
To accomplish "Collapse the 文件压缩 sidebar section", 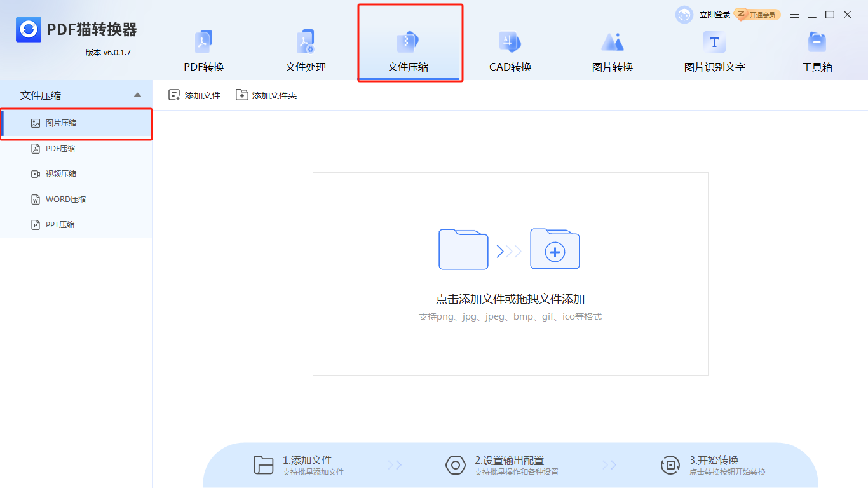I will pos(138,95).
